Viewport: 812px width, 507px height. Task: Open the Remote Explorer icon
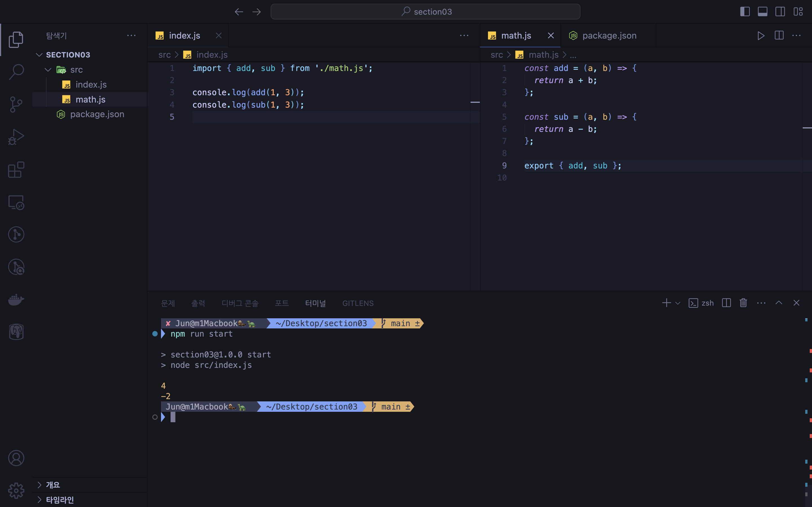16,202
